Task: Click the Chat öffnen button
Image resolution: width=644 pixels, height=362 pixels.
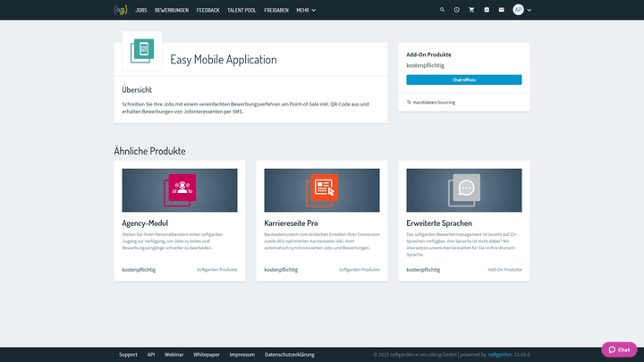Action: point(463,80)
